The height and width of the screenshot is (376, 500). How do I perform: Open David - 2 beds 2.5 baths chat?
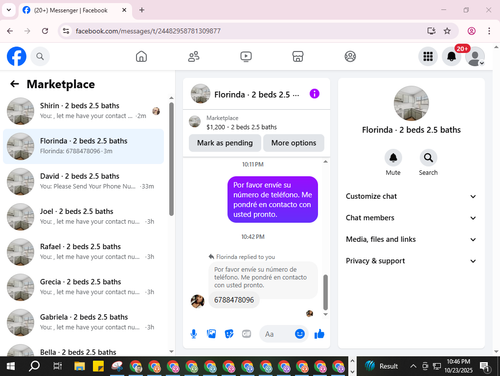point(83,181)
